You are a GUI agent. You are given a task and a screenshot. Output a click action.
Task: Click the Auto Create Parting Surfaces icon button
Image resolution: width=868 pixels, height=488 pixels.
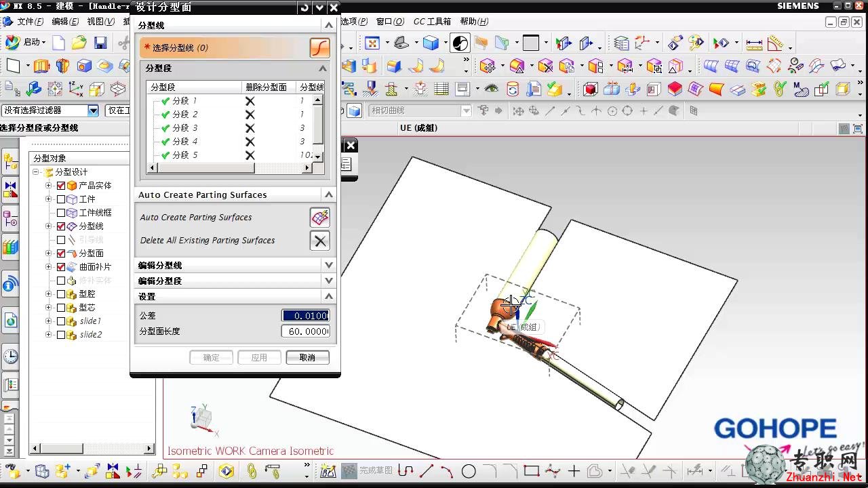tap(319, 218)
